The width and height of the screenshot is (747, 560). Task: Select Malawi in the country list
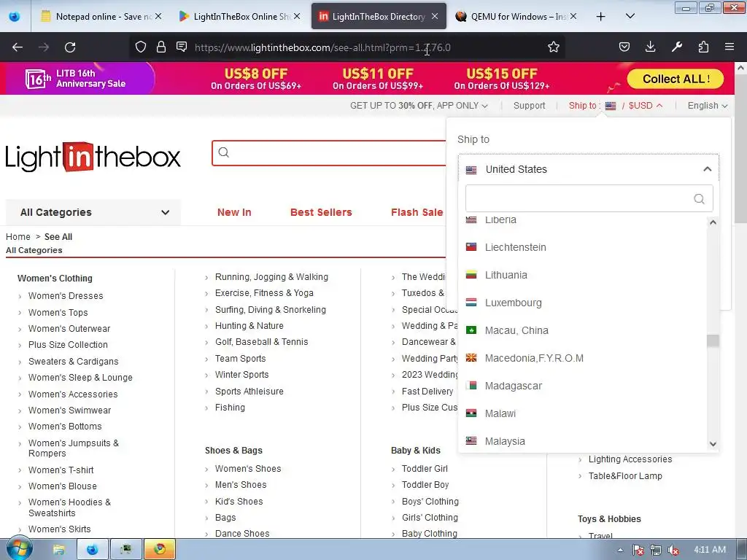click(500, 413)
